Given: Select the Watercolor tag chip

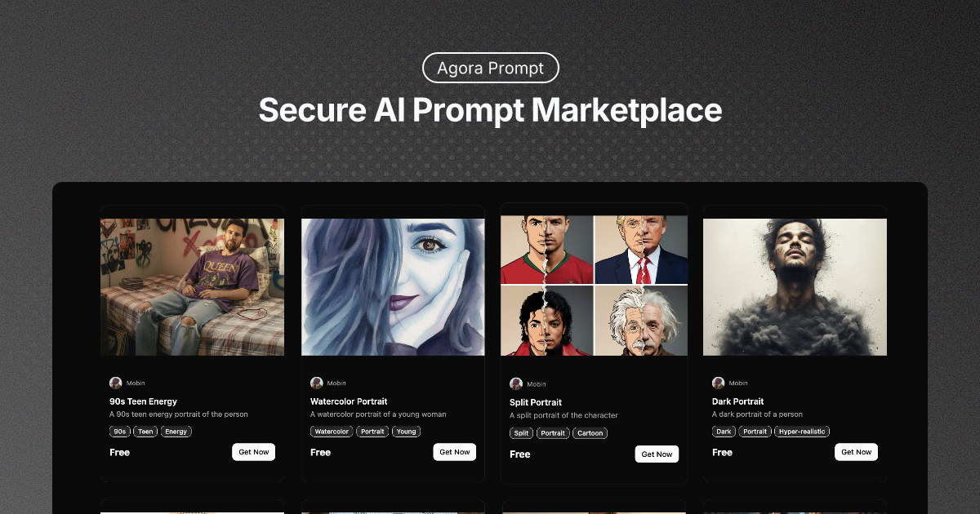Looking at the screenshot, I should pos(332,431).
